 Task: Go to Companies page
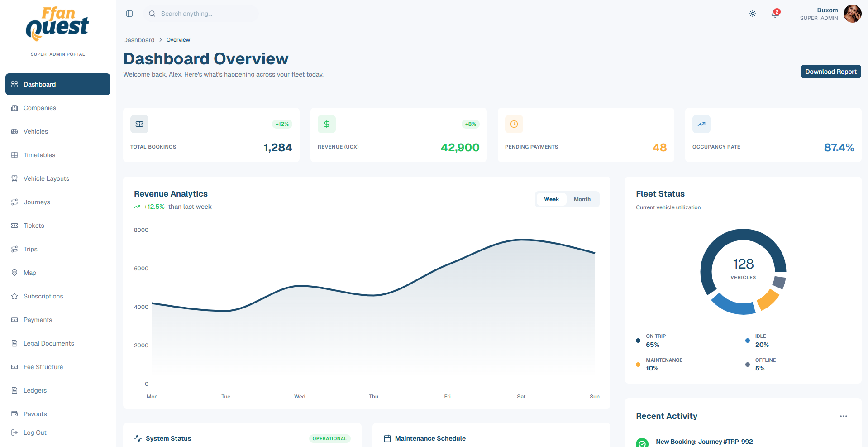(58, 108)
